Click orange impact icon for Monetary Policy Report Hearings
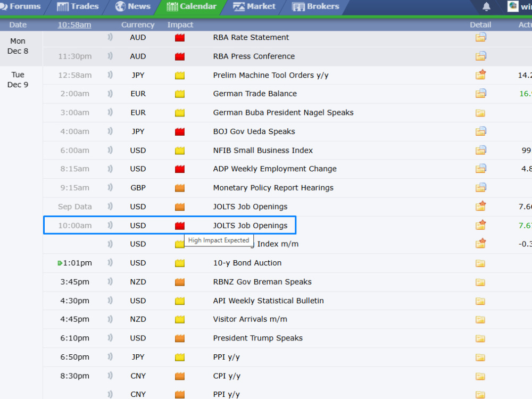This screenshot has height=399, width=532. [x=180, y=188]
